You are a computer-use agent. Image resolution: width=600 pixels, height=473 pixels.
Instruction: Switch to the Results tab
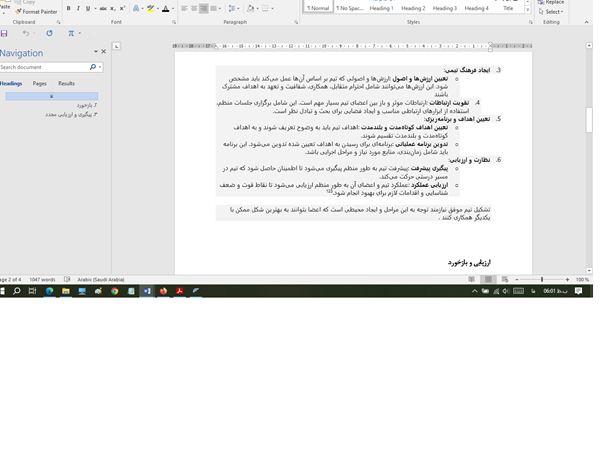66,84
